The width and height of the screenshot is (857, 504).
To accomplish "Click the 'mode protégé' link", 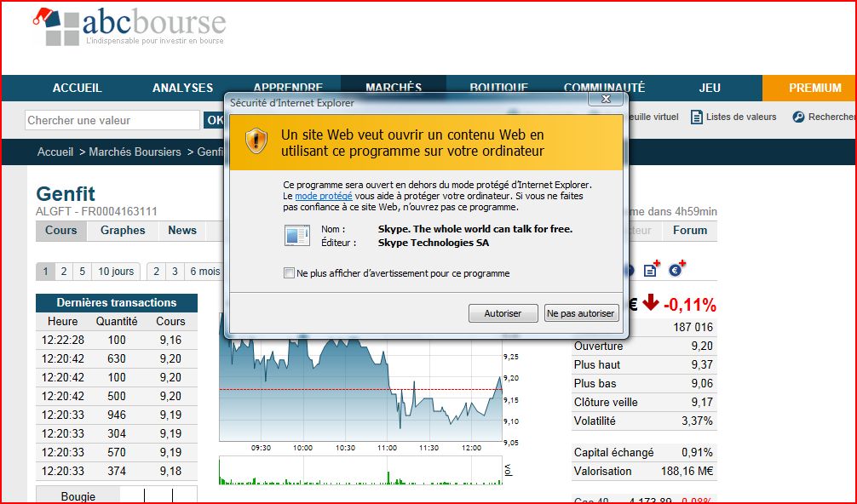I will click(324, 196).
